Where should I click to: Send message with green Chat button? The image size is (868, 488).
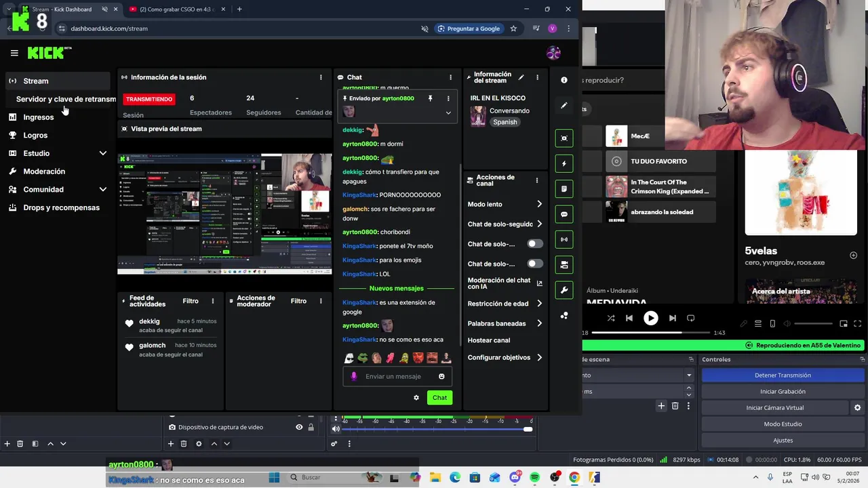click(440, 398)
